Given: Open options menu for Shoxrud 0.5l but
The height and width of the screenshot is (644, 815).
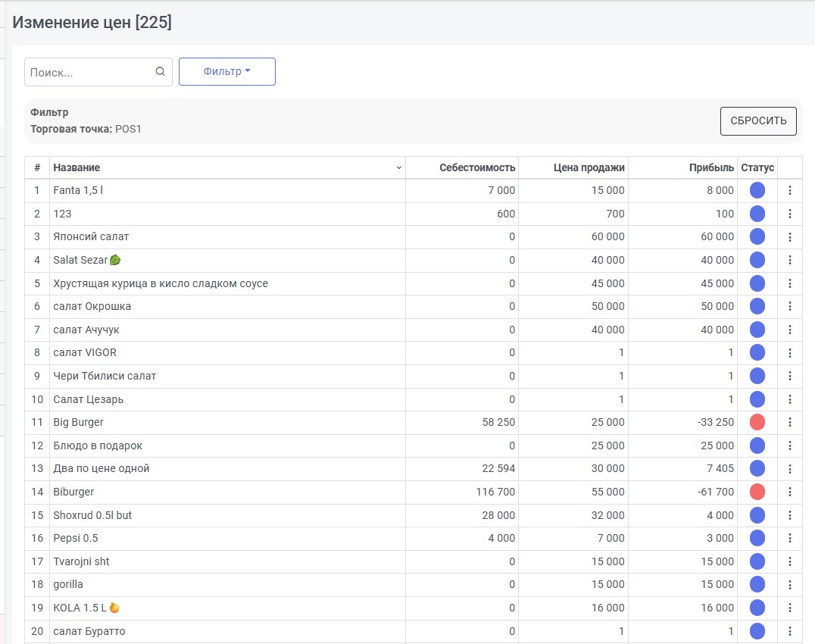Looking at the screenshot, I should point(789,515).
